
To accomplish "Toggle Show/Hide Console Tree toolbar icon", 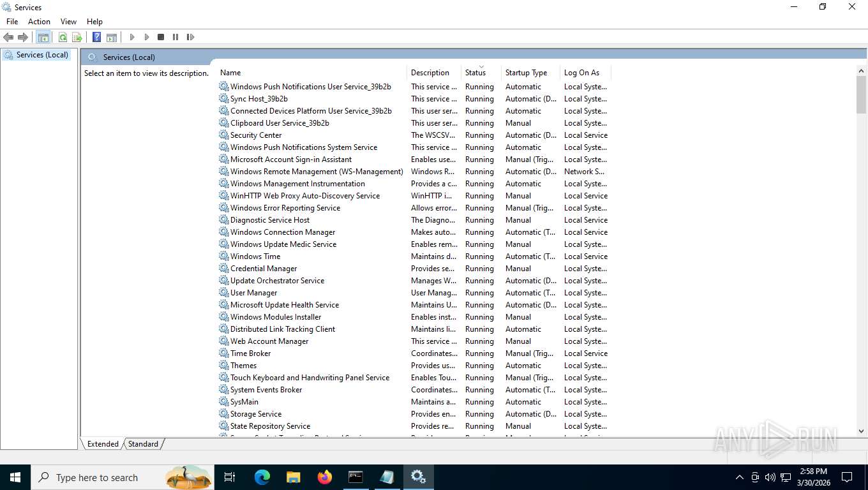I will [x=43, y=37].
